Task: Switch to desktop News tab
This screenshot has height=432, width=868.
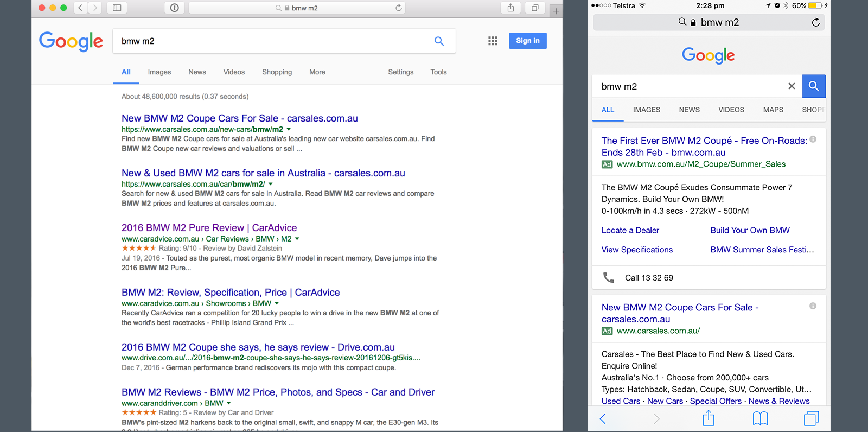Action: (197, 72)
